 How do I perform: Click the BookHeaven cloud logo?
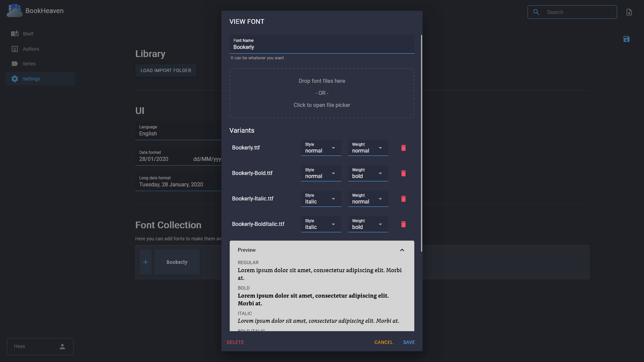tap(15, 11)
